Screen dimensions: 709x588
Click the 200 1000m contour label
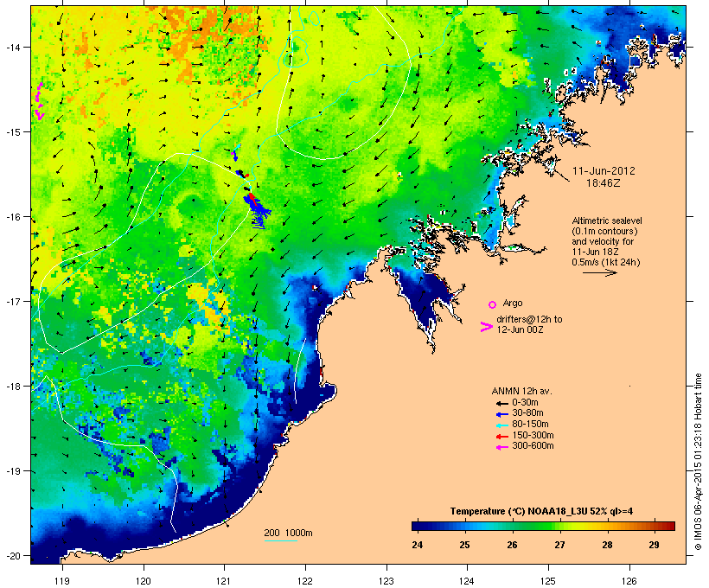coord(288,533)
